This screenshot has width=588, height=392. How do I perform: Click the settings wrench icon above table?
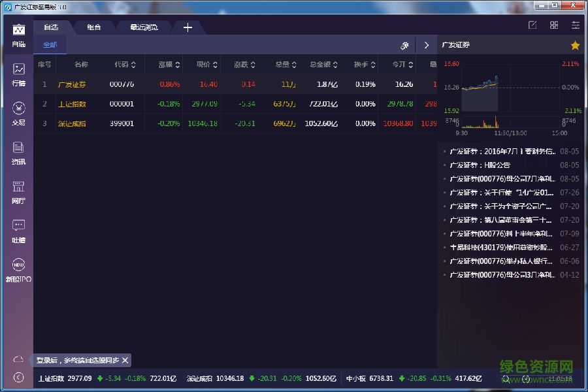pos(404,46)
